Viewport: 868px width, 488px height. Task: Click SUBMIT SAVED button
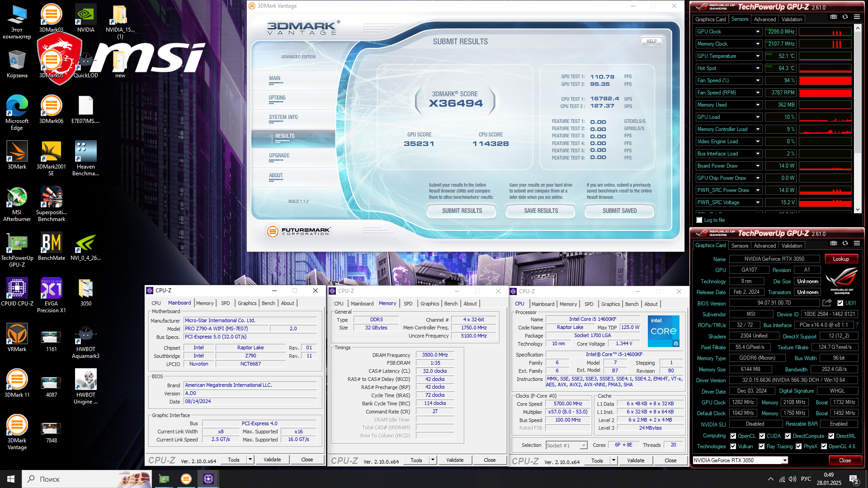619,211
